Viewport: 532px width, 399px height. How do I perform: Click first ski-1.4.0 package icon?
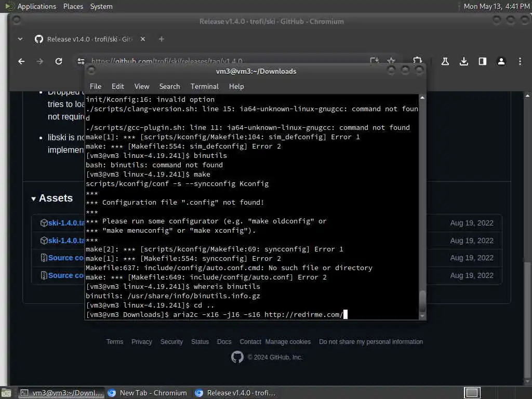44,223
